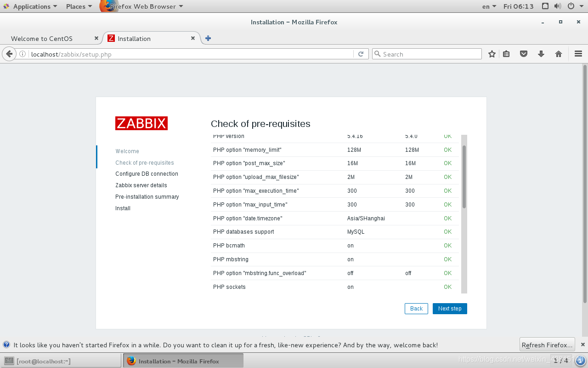The image size is (588, 368).
Task: Close the Installation tab
Action: coord(193,38)
